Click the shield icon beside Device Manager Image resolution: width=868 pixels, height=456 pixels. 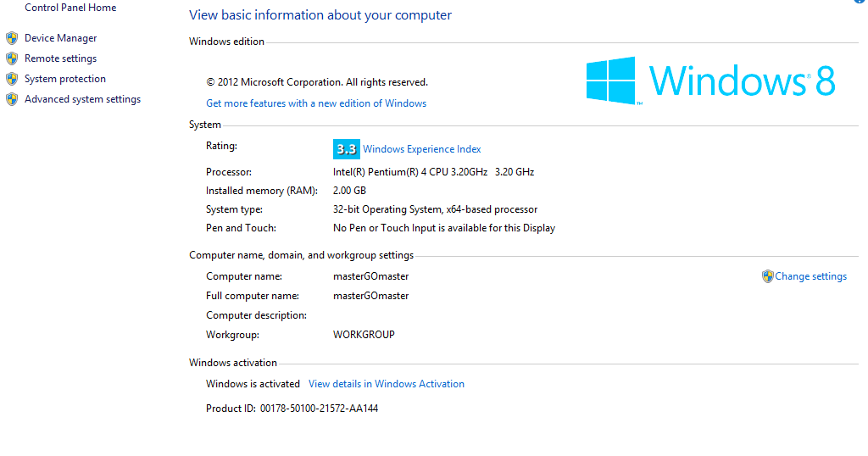coord(12,38)
